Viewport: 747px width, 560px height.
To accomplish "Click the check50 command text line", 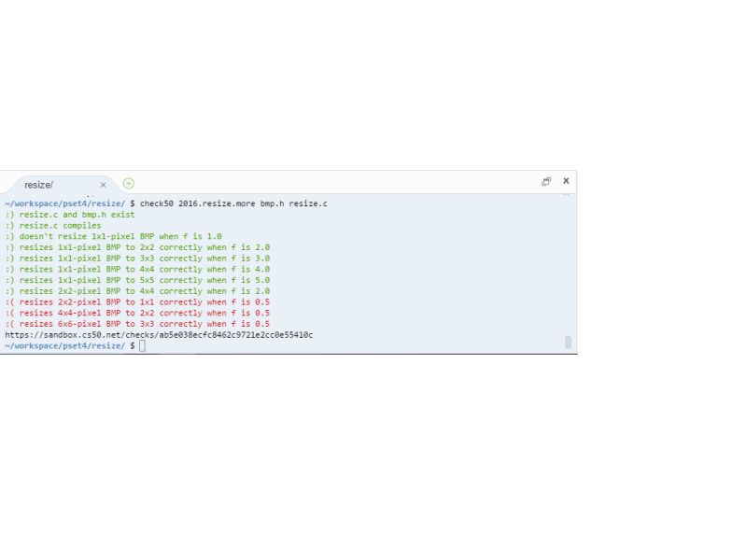I will (233, 203).
